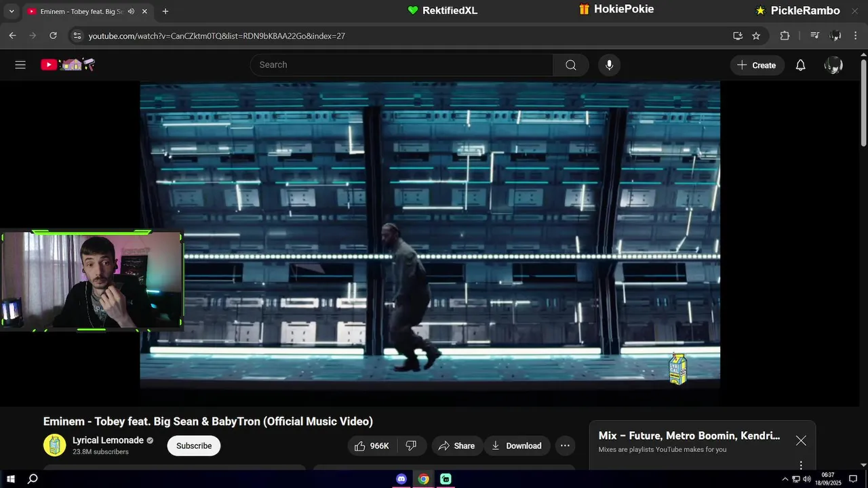
Task: Close the Eminem - Tobey tab
Action: click(144, 12)
